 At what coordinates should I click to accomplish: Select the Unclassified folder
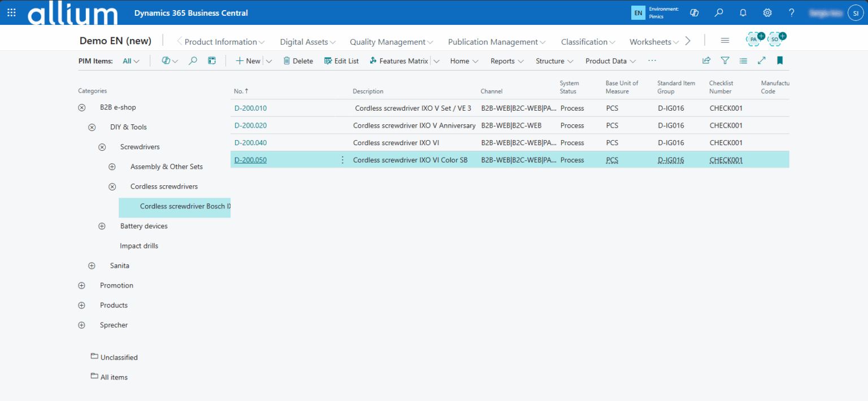point(119,358)
